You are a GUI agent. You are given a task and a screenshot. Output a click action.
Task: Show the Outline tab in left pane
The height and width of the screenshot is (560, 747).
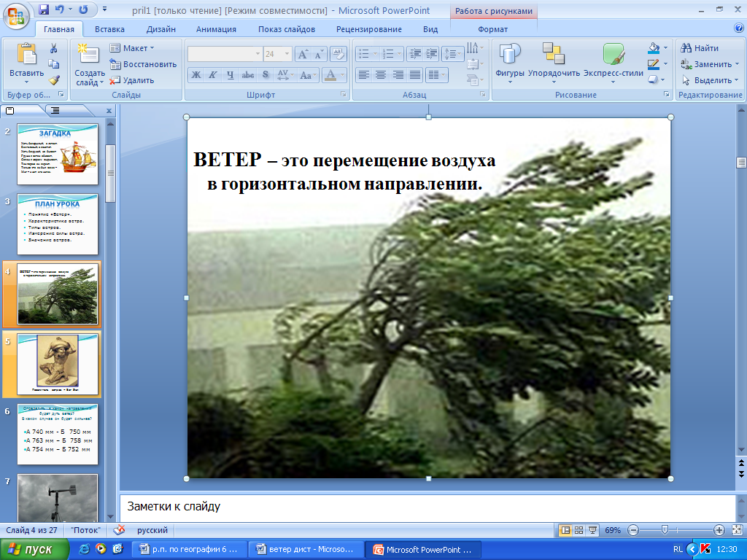tap(55, 111)
